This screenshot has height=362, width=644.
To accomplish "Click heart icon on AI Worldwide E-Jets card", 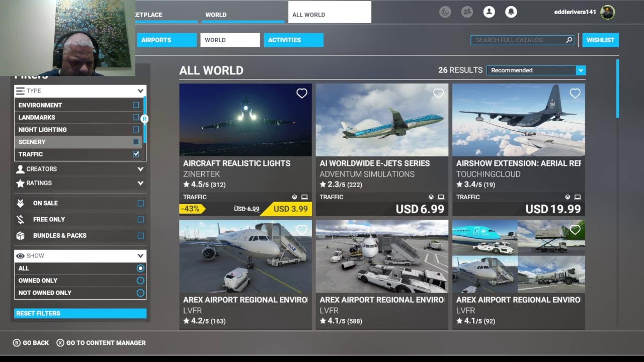I will [x=439, y=94].
